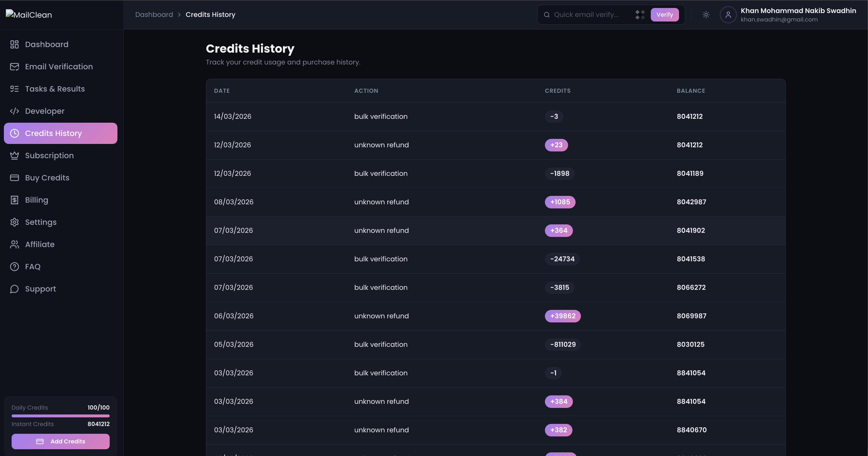Click the Email Verification envelope icon
The image size is (868, 456).
pyautogui.click(x=14, y=67)
